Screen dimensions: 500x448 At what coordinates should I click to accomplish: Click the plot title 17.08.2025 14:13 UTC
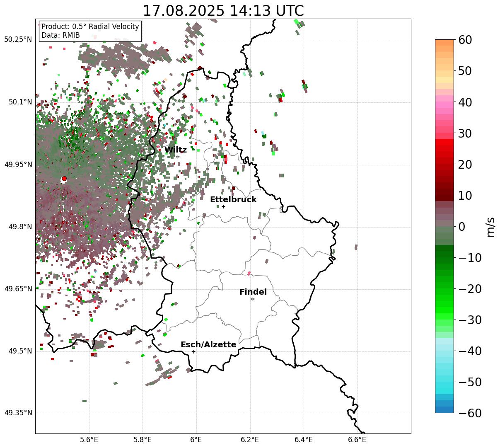pos(223,10)
